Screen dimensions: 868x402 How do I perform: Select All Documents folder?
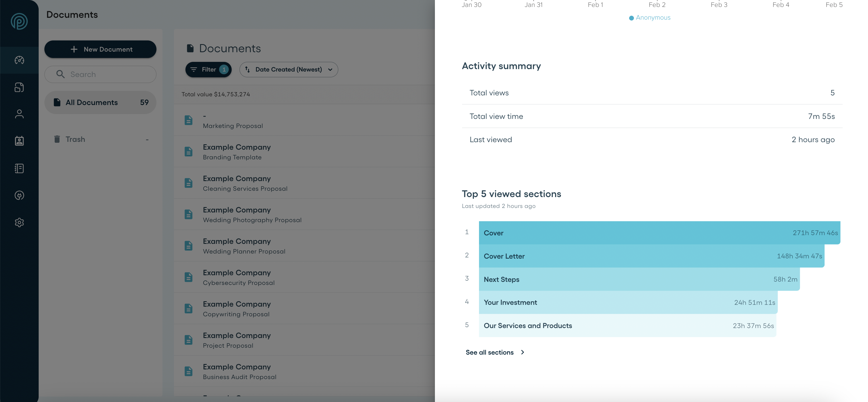(100, 102)
